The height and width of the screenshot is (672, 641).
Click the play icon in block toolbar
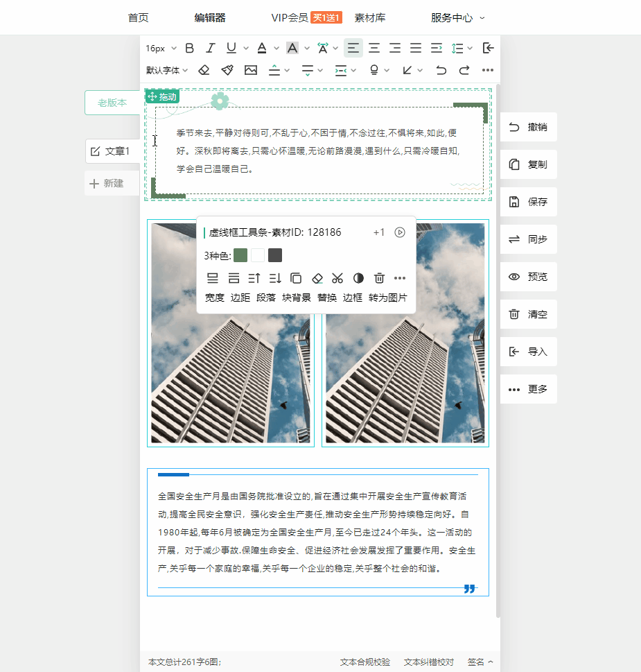coord(400,232)
